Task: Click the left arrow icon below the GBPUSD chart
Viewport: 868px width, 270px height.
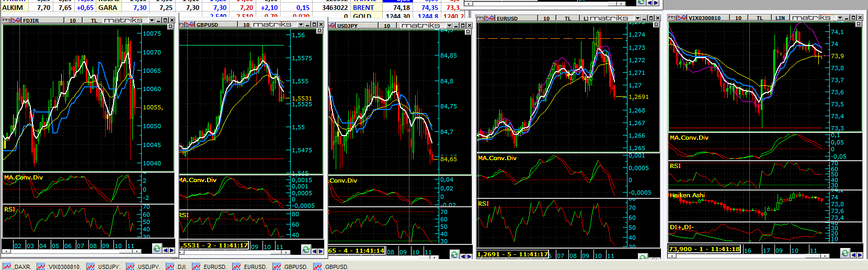Action: [x=314, y=251]
